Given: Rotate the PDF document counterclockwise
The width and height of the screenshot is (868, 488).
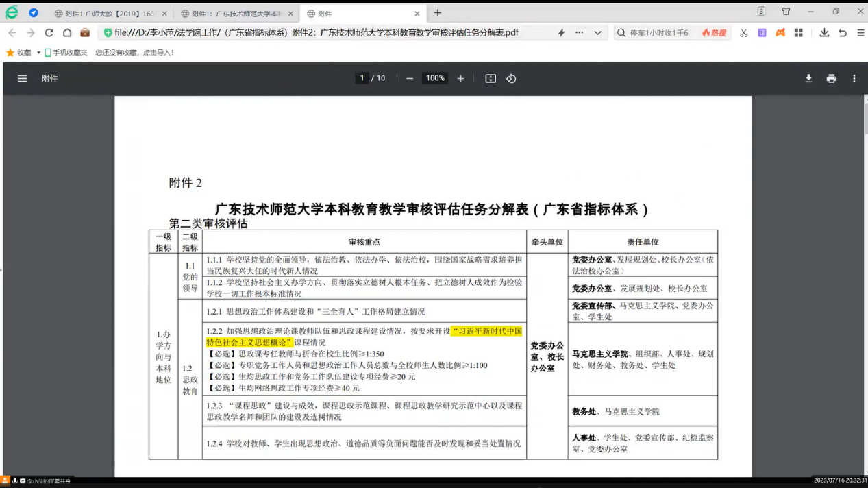Looking at the screenshot, I should coord(511,79).
